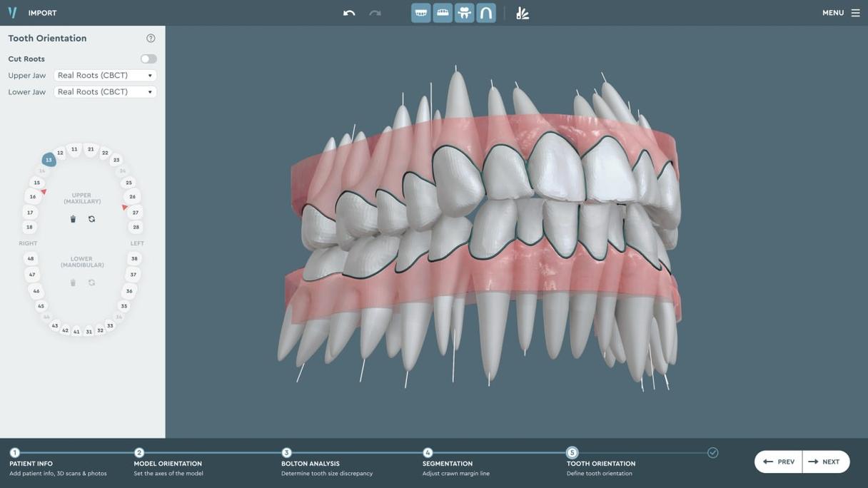Image resolution: width=868 pixels, height=488 pixels.
Task: Enable the Cut Roots switch
Action: pyautogui.click(x=148, y=59)
